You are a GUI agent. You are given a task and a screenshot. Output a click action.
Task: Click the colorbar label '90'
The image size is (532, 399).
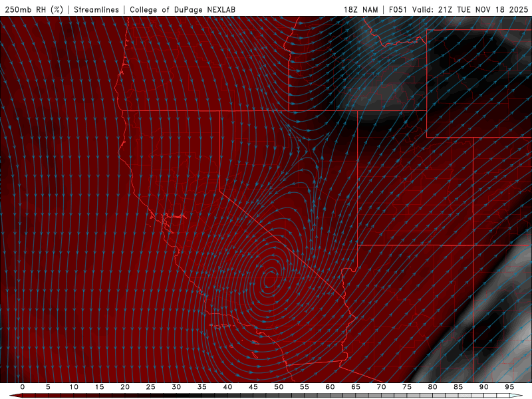[483, 387]
